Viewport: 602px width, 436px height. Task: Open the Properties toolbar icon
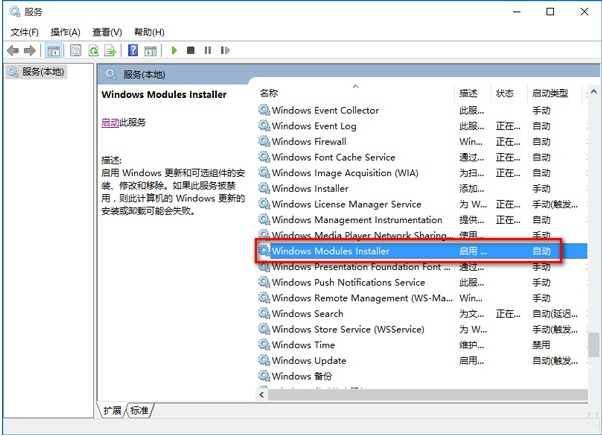click(76, 50)
